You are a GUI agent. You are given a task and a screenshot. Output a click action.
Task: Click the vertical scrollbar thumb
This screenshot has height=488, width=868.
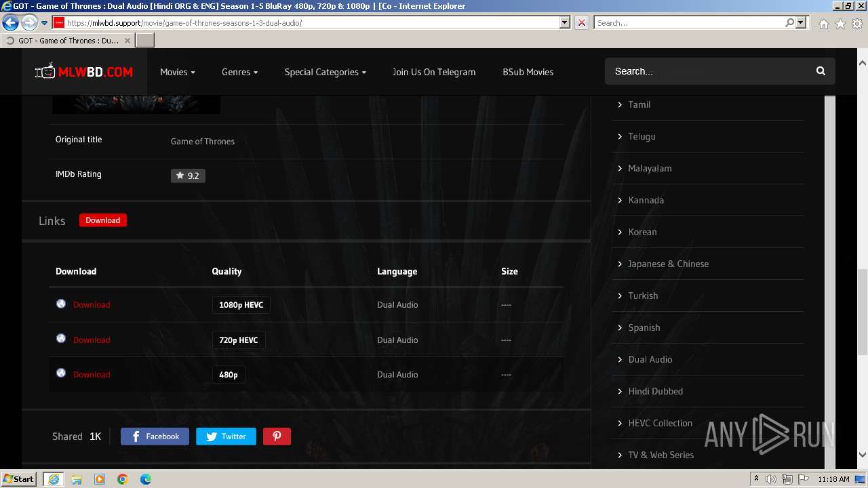pos(863,312)
